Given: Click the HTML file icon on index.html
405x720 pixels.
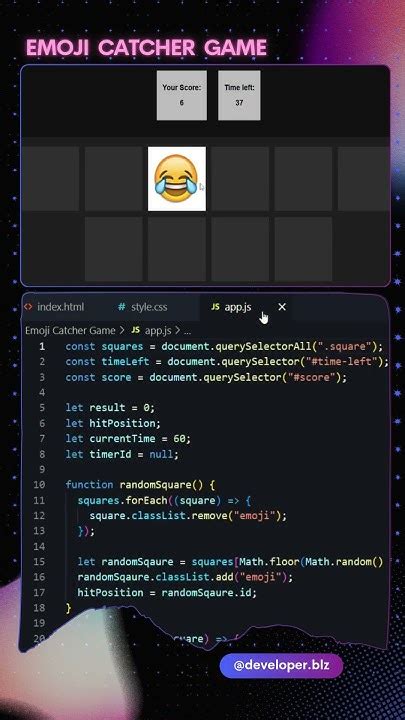Looking at the screenshot, I should [28, 307].
